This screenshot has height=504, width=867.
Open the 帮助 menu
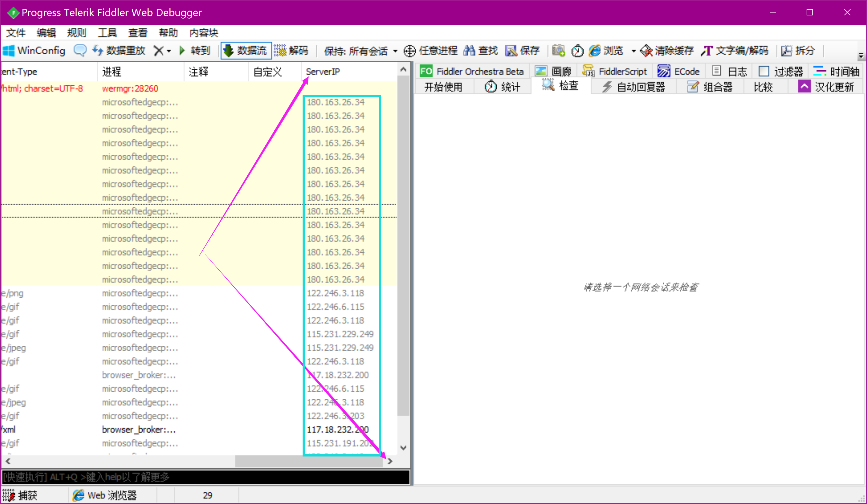(x=168, y=33)
